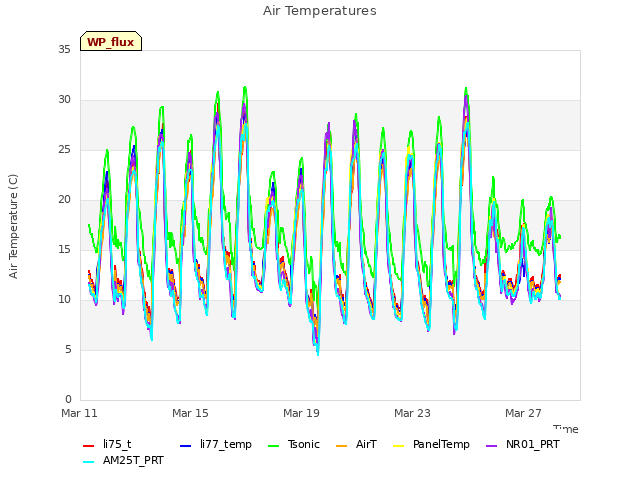Click the 0 y-axis tick label

[68, 400]
